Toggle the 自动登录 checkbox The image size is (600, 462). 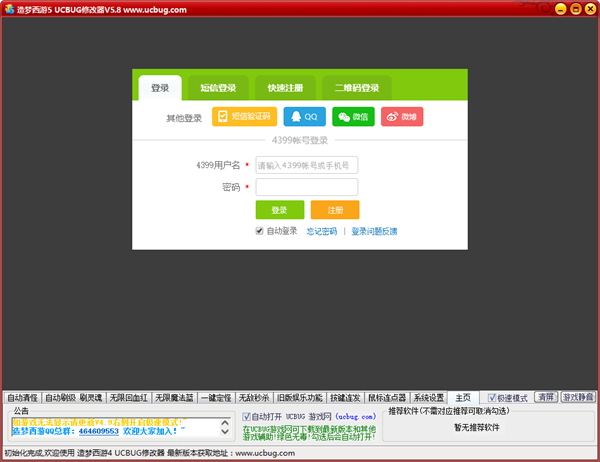tap(259, 231)
